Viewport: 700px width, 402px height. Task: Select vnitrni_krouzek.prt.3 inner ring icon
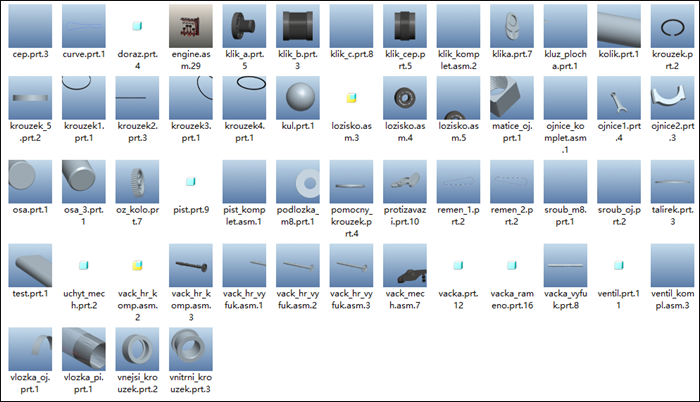tap(191, 349)
